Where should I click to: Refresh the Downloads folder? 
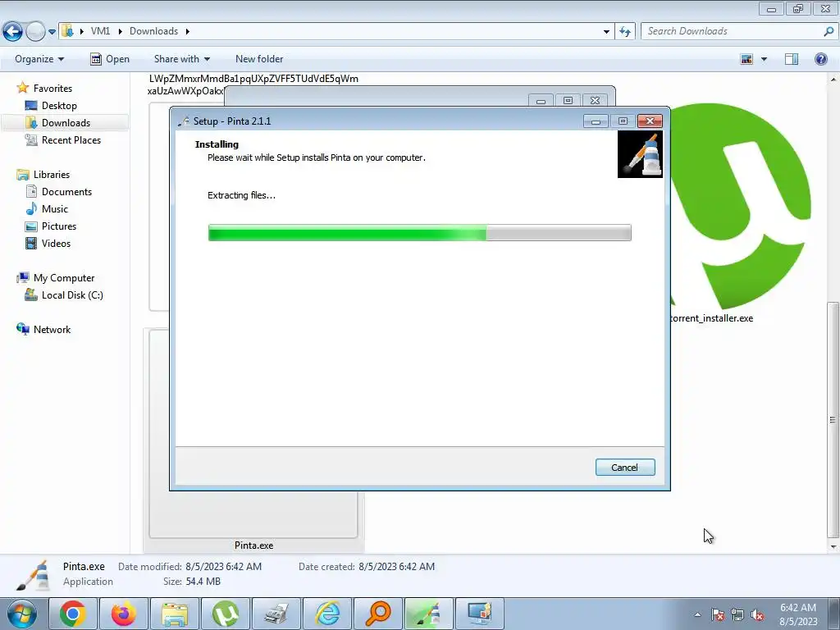coord(625,32)
